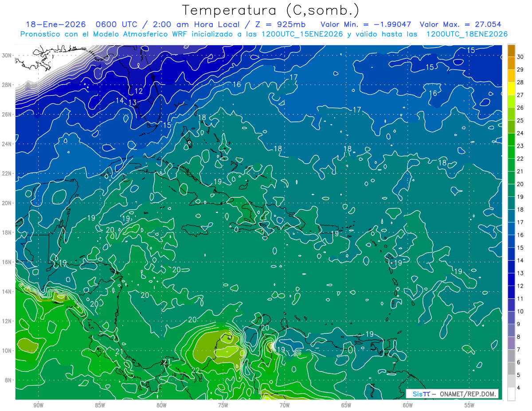The height and width of the screenshot is (411, 532).
Task: Click the 90W longitude axis label
Action: click(x=38, y=404)
